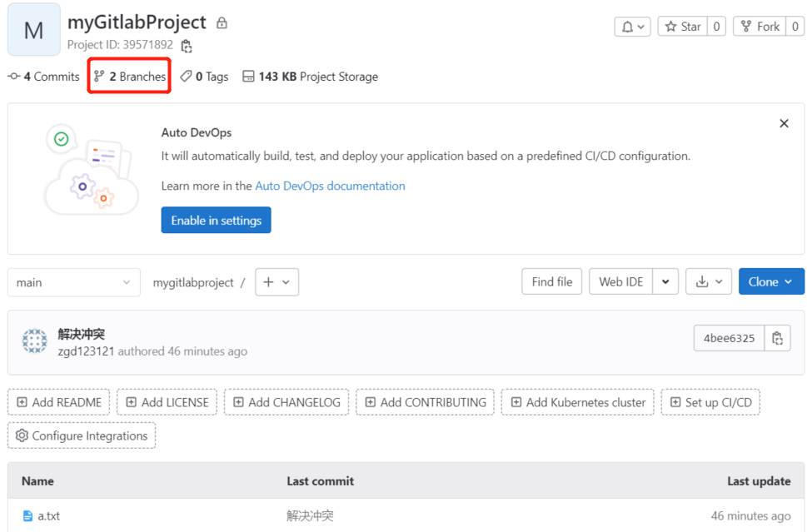This screenshot has height=532, width=807.
Task: Open the a.txt file
Action: (48, 515)
